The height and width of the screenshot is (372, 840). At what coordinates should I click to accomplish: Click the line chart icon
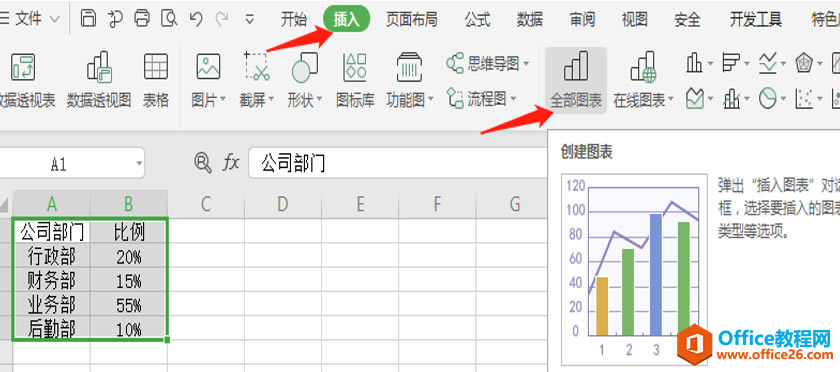[768, 64]
